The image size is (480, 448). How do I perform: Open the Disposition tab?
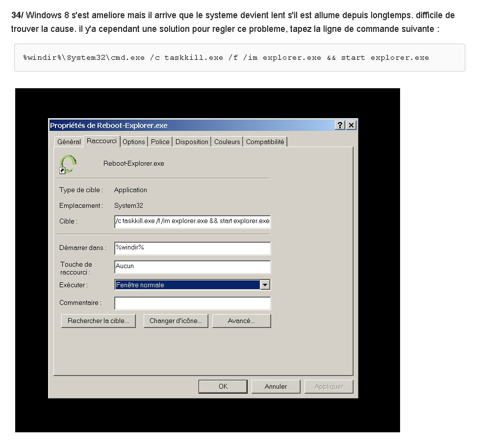[192, 142]
